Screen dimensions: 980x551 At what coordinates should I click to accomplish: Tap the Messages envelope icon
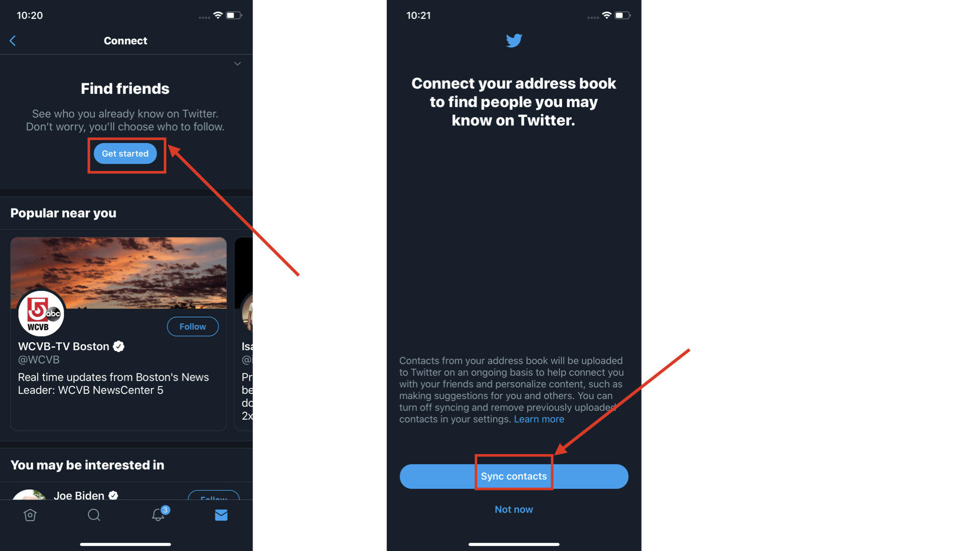point(221,515)
